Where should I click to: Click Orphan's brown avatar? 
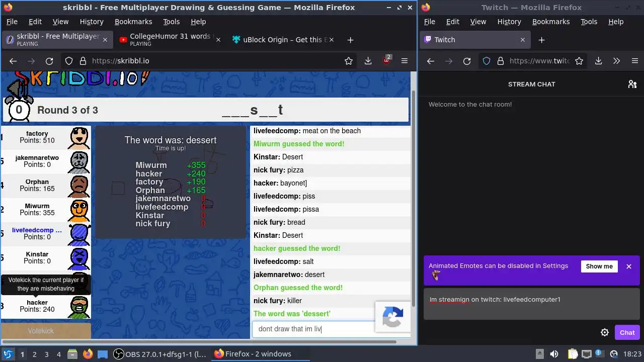pos(79,186)
